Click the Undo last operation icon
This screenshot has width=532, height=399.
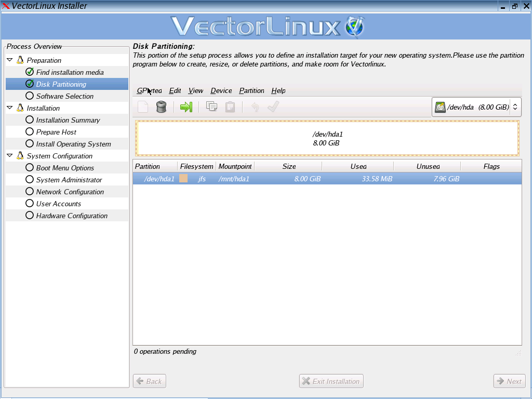coord(255,107)
